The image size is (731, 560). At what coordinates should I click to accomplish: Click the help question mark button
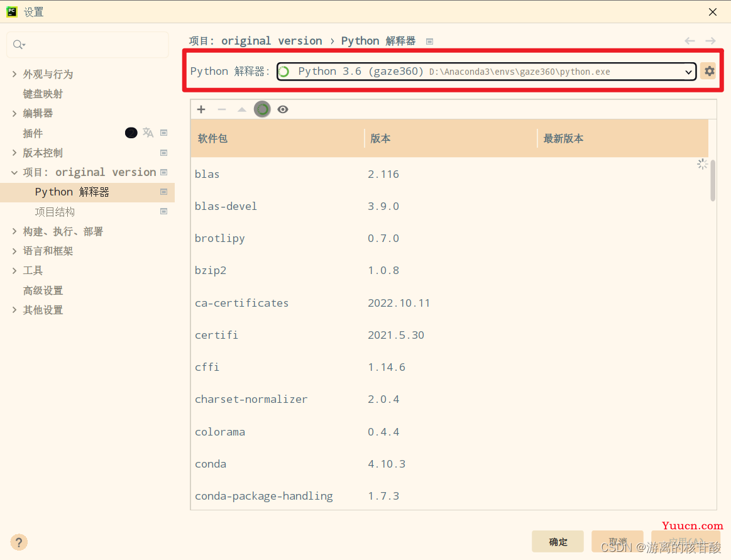[x=19, y=542]
